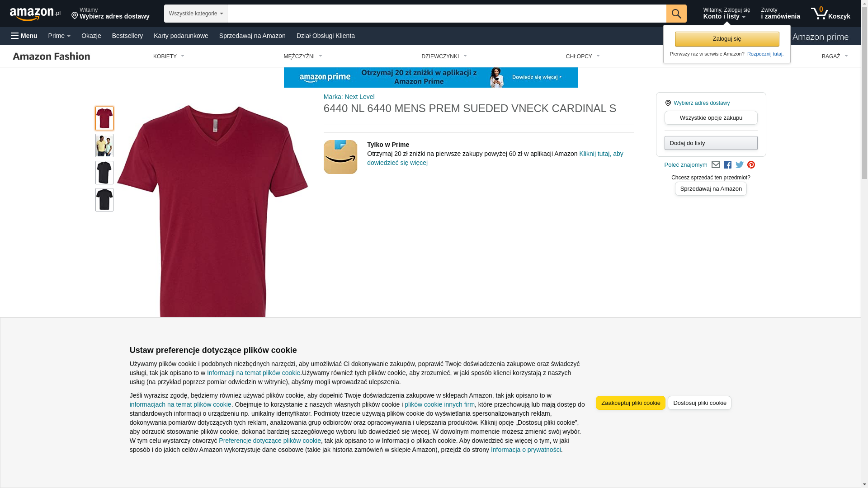Select the yellow shirts models thumbnail

[x=104, y=145]
